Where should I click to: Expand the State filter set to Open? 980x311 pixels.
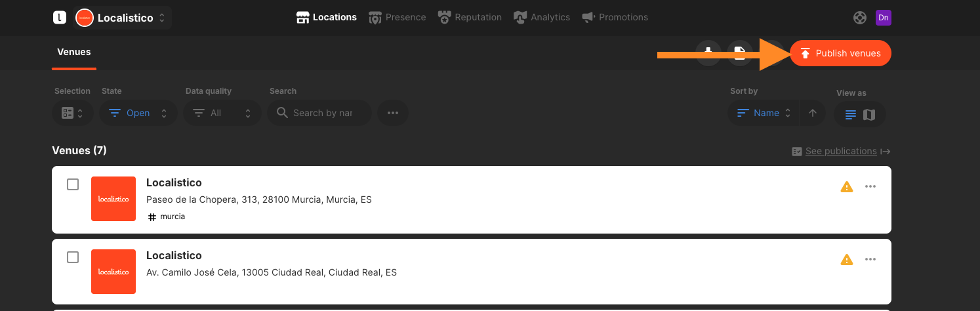tap(138, 113)
